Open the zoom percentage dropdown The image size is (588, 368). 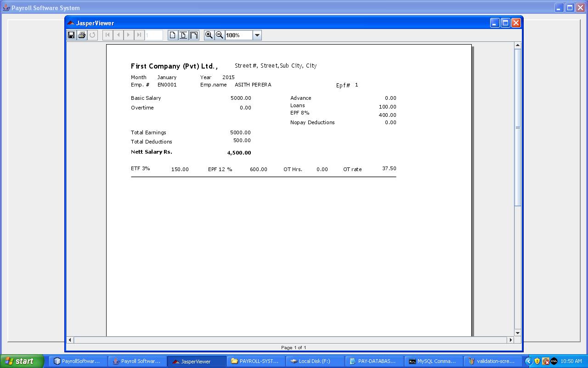click(257, 35)
